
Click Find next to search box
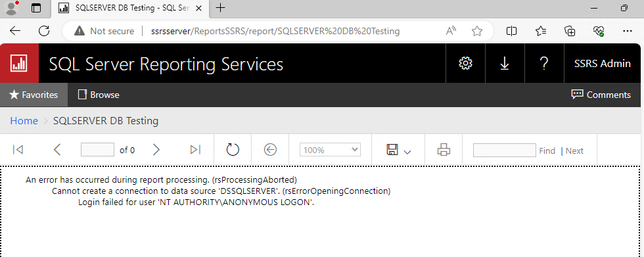547,151
